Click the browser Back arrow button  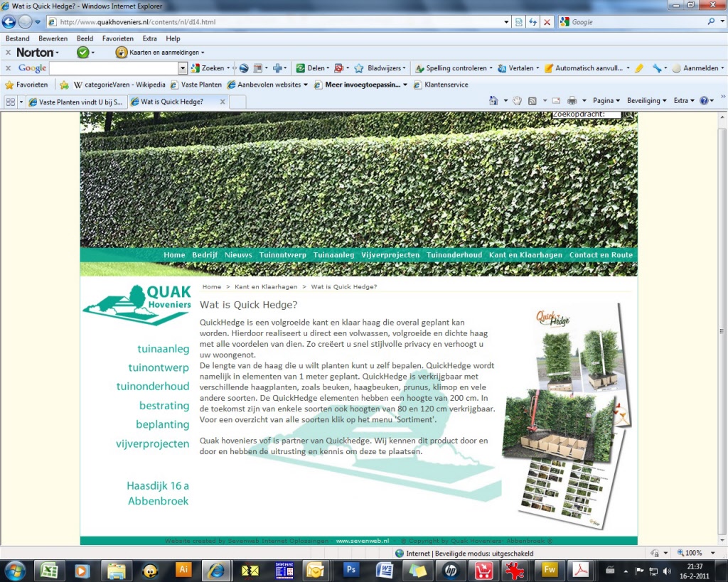coord(9,22)
